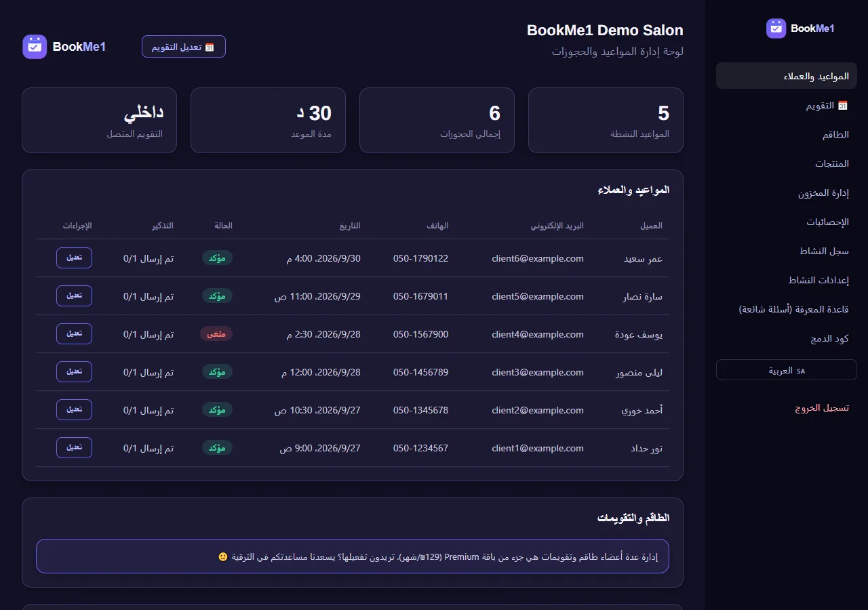Screen dimensions: 868x610
Task: Open the المواعيد والعملاء sidebar section
Action: [x=787, y=76]
